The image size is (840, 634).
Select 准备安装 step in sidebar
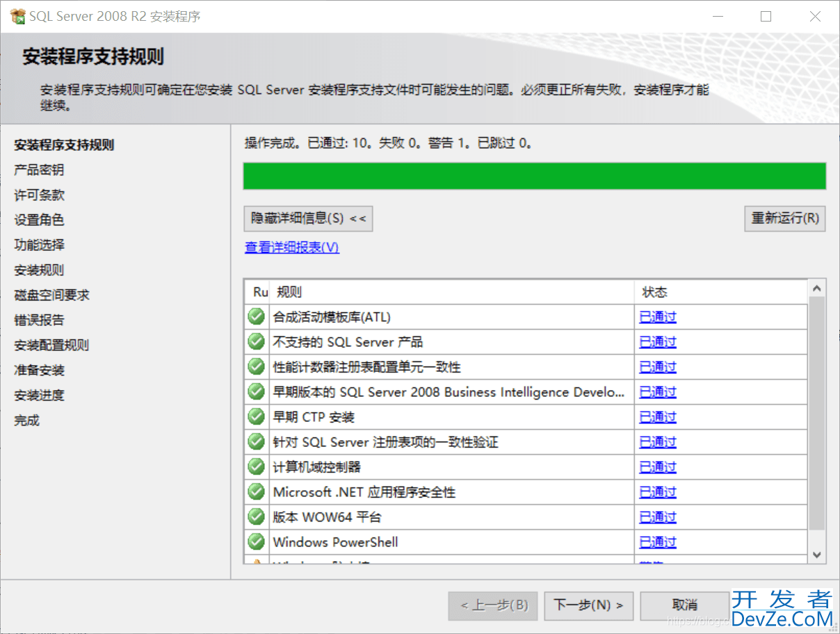click(x=39, y=371)
